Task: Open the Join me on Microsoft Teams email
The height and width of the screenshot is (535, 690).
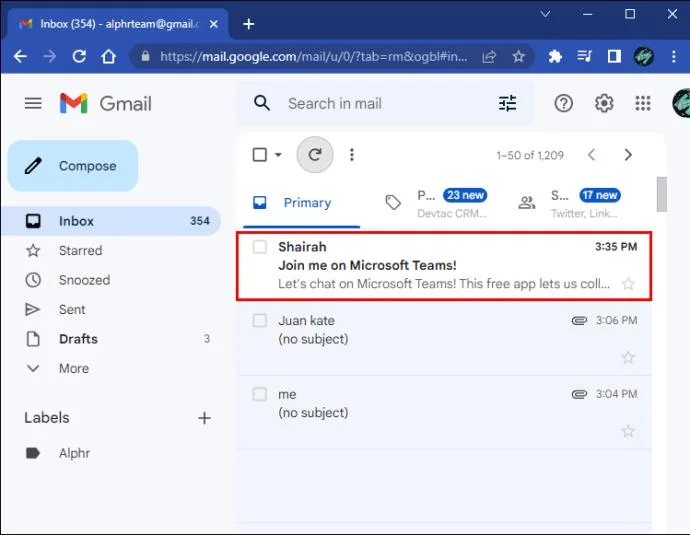Action: (x=444, y=266)
